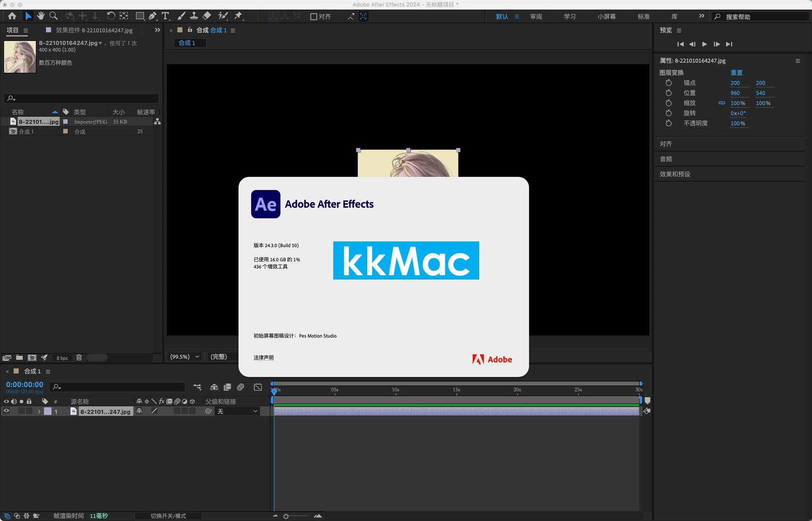
Task: Open the 属性 panel hamburger menu
Action: [798, 61]
